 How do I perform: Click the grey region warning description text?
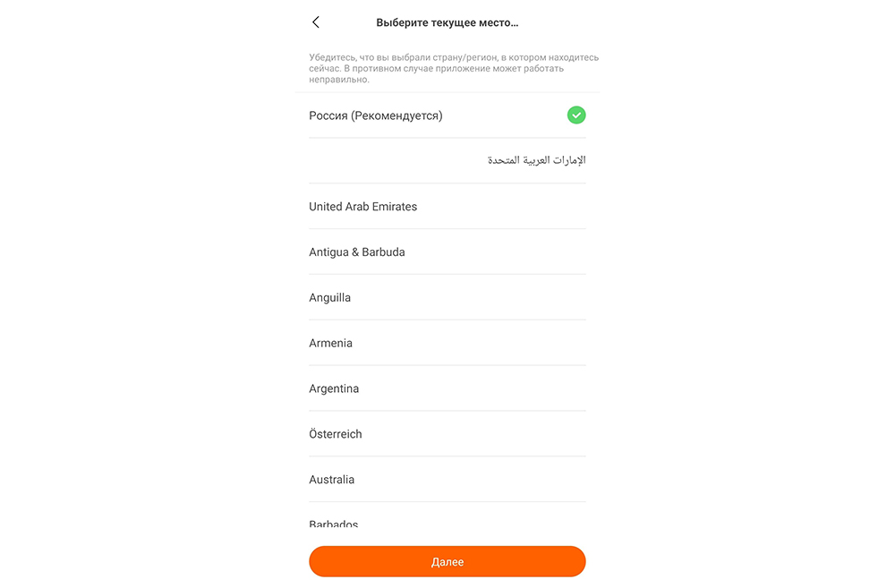(x=454, y=69)
